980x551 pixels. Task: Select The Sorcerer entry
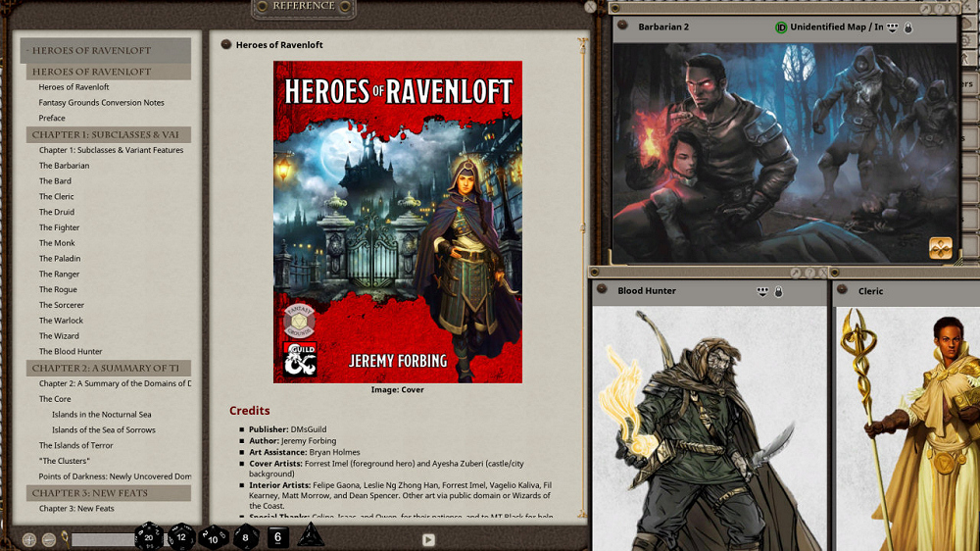61,305
